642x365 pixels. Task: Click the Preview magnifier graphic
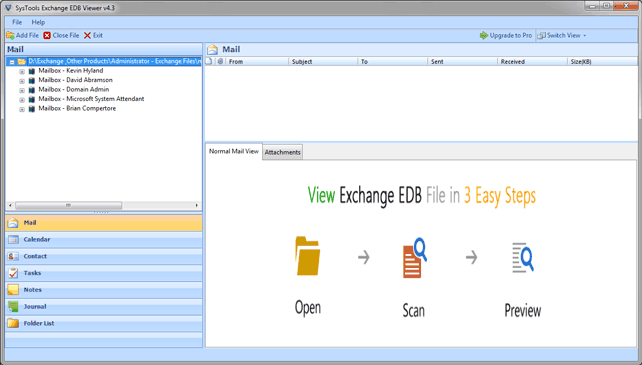tap(523, 258)
